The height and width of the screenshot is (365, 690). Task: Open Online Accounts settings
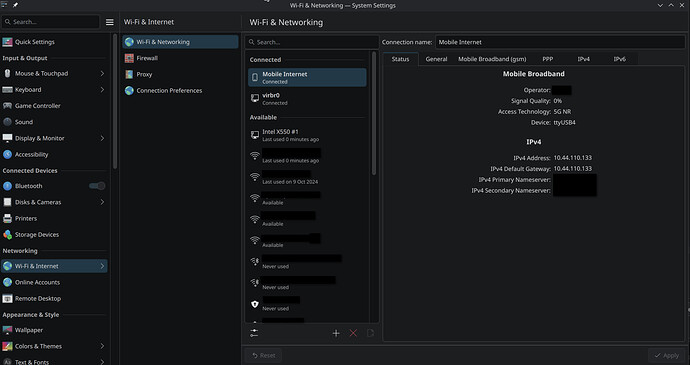(54, 282)
